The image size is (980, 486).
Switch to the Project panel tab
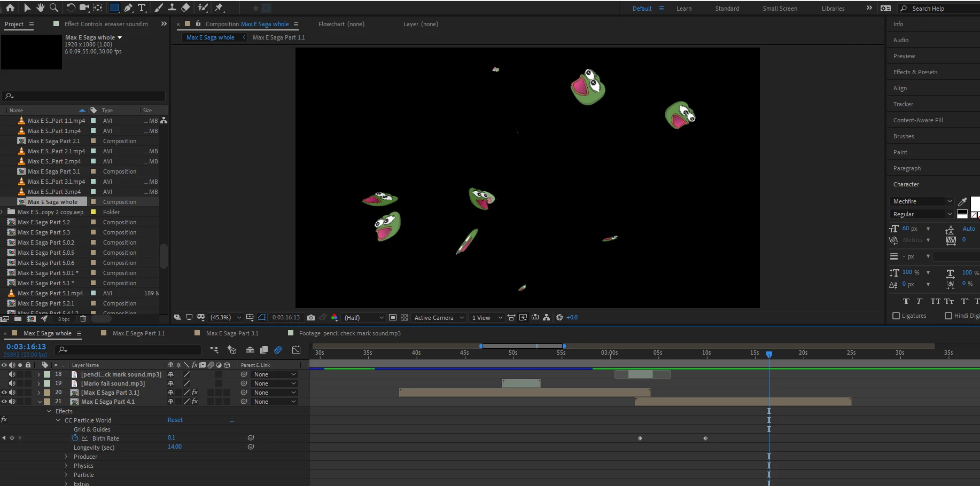[14, 24]
